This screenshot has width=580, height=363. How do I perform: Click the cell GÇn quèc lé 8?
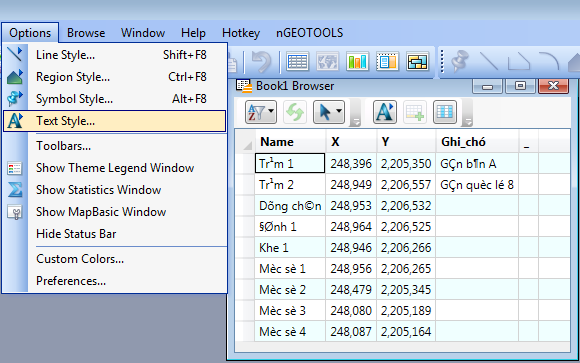pos(477,184)
